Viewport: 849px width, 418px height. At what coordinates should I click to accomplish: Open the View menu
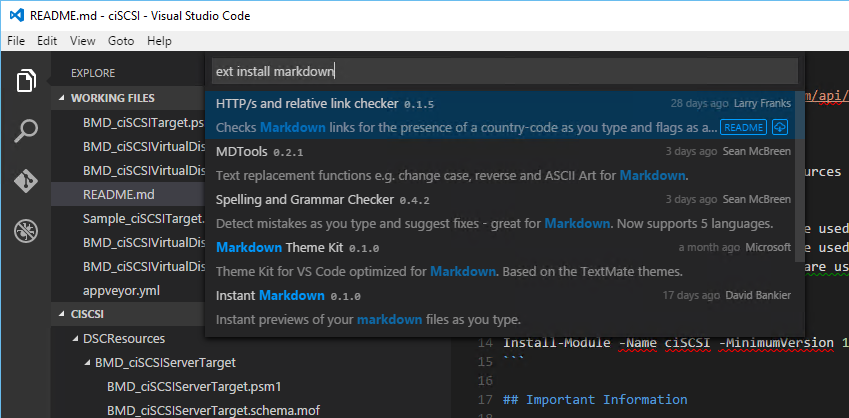82,41
